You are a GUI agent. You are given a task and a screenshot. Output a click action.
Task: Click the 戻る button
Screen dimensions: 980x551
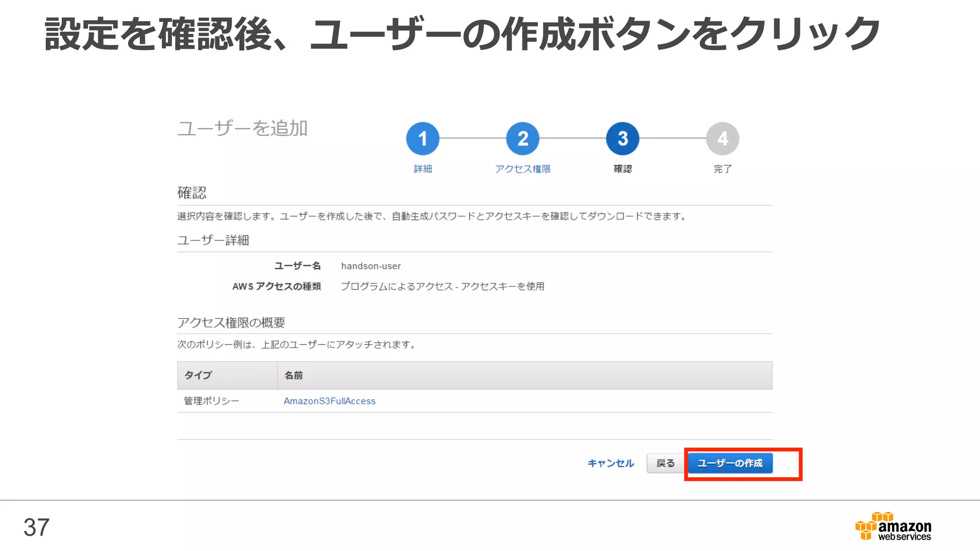(666, 463)
